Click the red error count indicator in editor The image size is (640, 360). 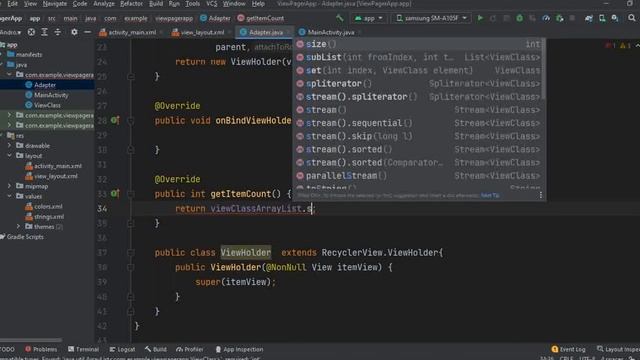[611, 45]
